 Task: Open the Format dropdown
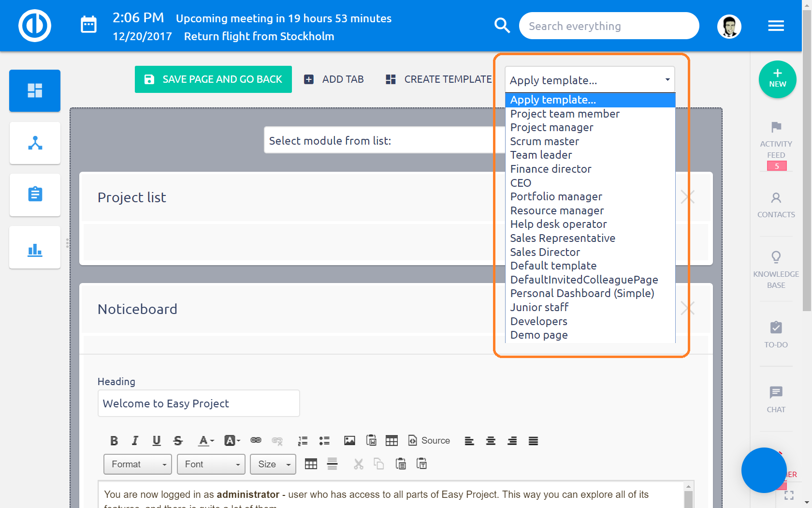pos(138,464)
